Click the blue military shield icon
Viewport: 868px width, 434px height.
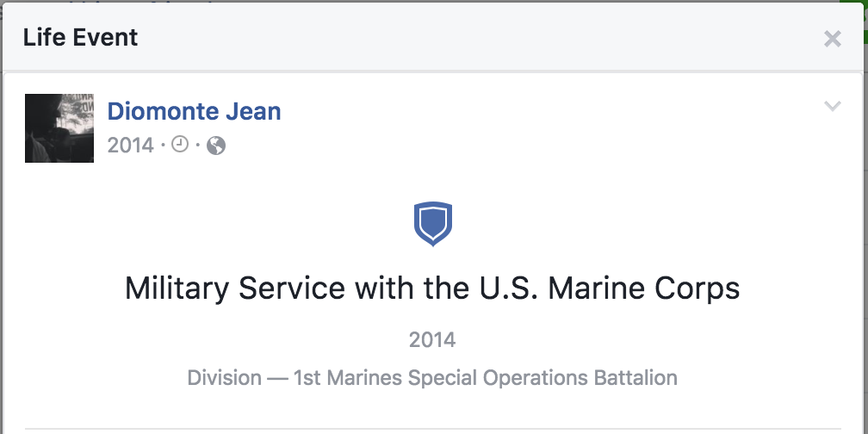coord(433,224)
